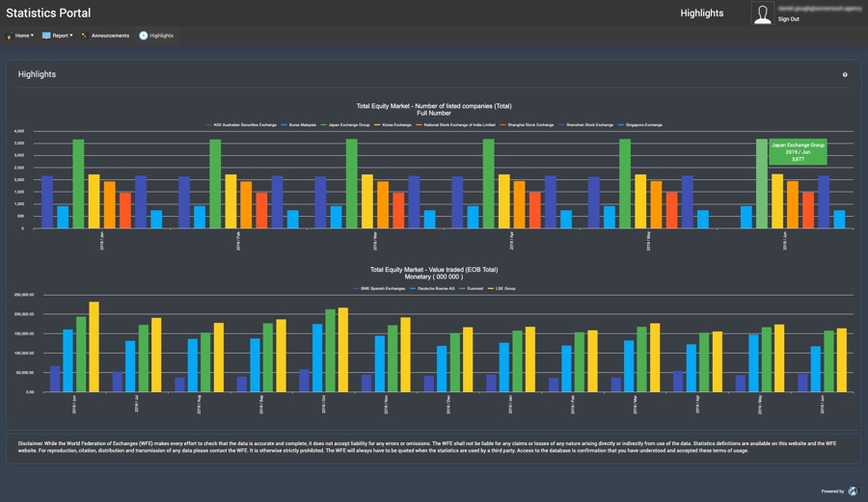The image size is (868, 502).
Task: Toggle LSE Group legend entry
Action: click(x=503, y=288)
